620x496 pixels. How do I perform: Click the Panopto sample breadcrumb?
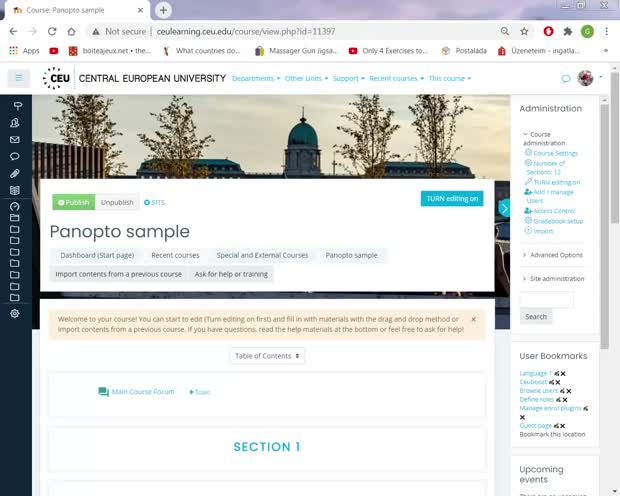click(x=352, y=255)
